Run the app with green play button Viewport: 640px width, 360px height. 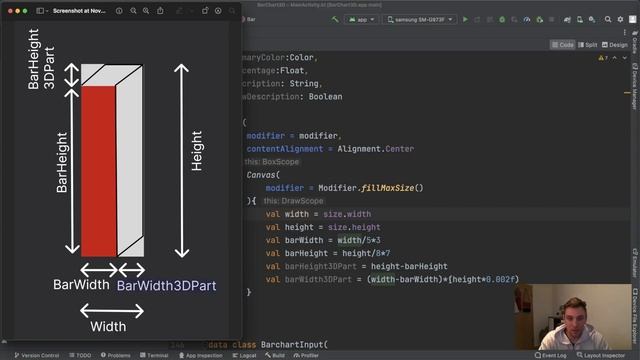464,19
